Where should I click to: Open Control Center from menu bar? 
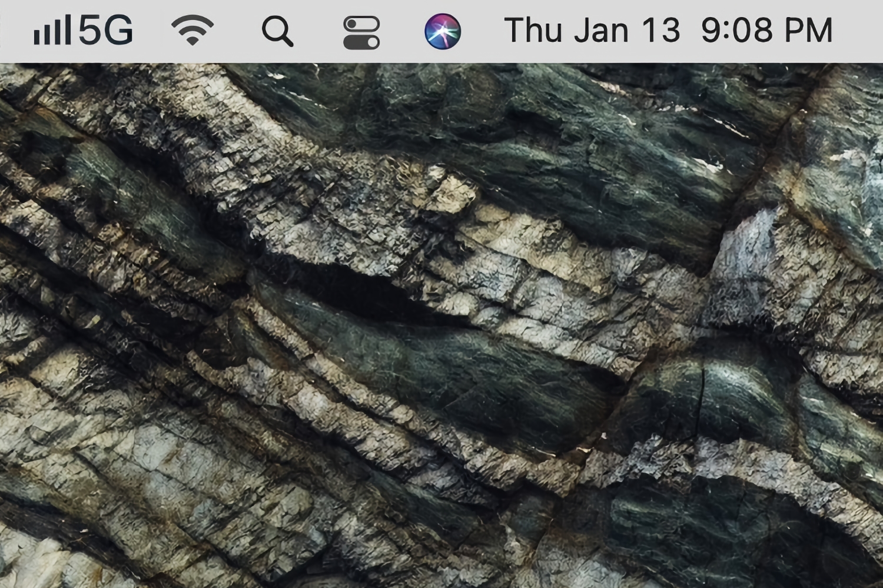click(361, 32)
